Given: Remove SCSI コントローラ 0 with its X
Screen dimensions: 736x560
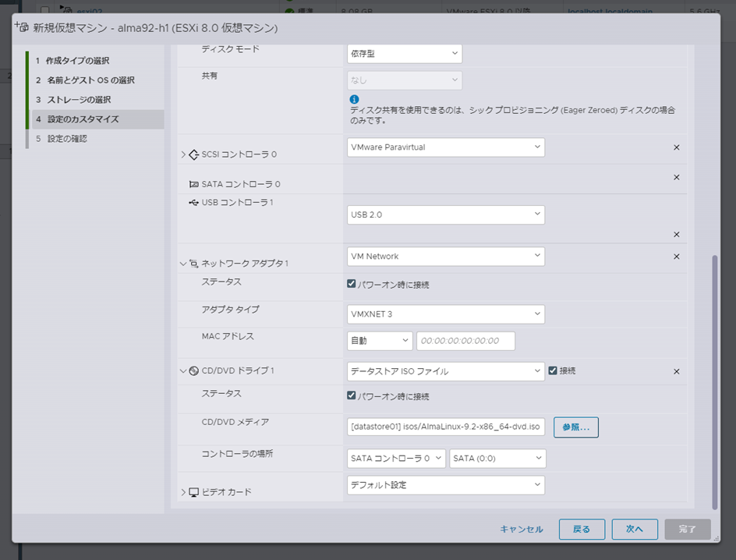Looking at the screenshot, I should pos(677,147).
